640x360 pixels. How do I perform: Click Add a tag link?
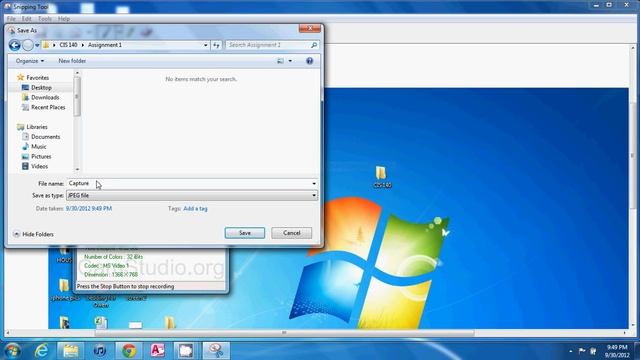click(195, 209)
